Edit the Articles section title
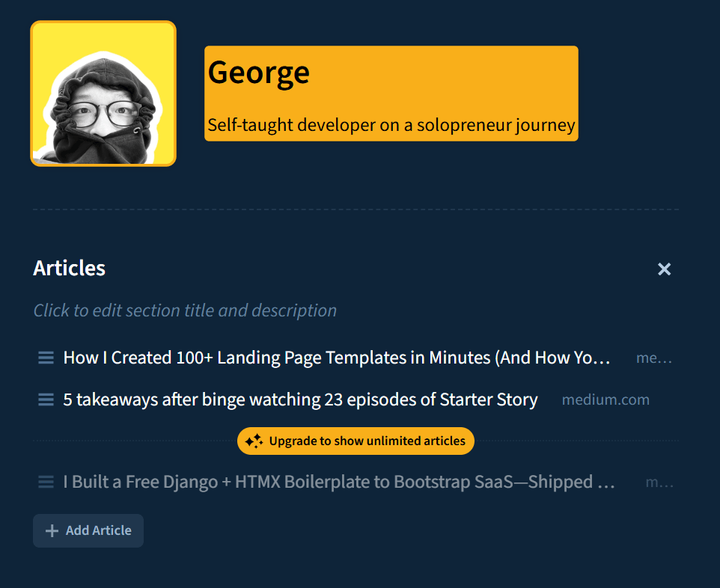This screenshot has height=588, width=720. (x=70, y=268)
